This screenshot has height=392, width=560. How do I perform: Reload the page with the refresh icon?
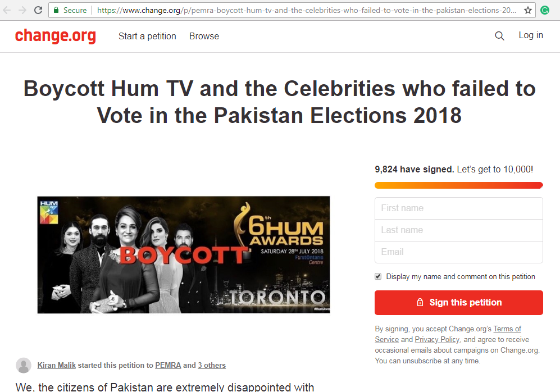tap(38, 10)
